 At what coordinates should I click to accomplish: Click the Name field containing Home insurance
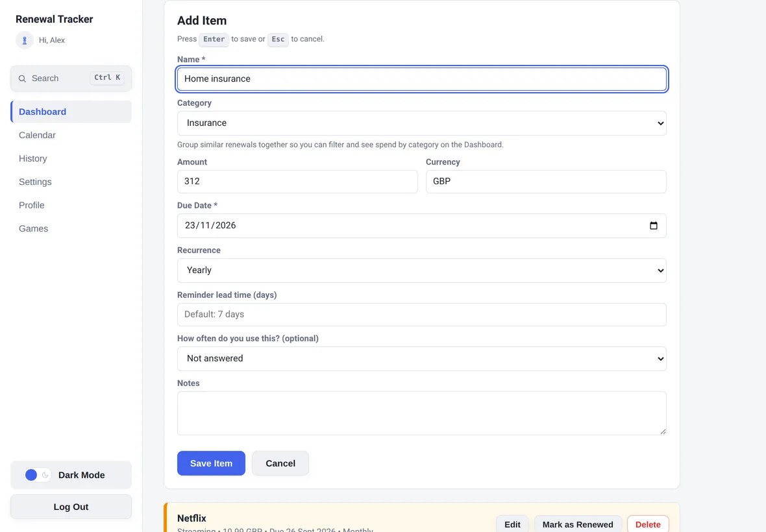[x=421, y=79]
